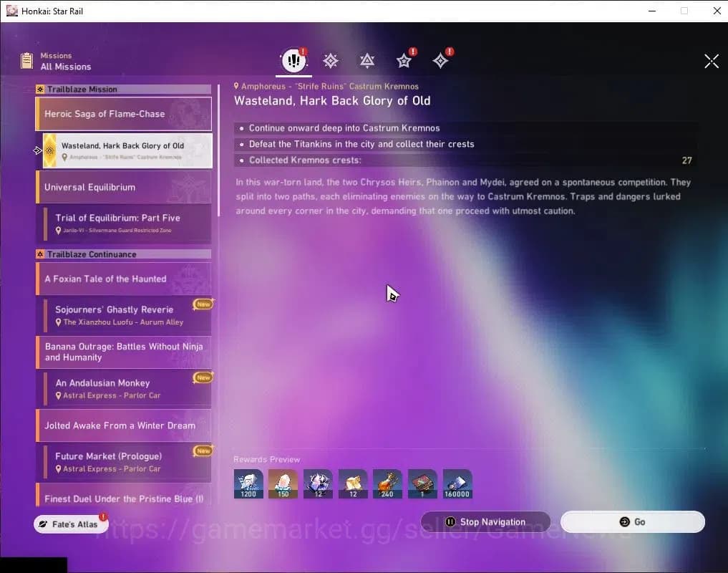View the fourth reward icon showing 12 books

353,483
